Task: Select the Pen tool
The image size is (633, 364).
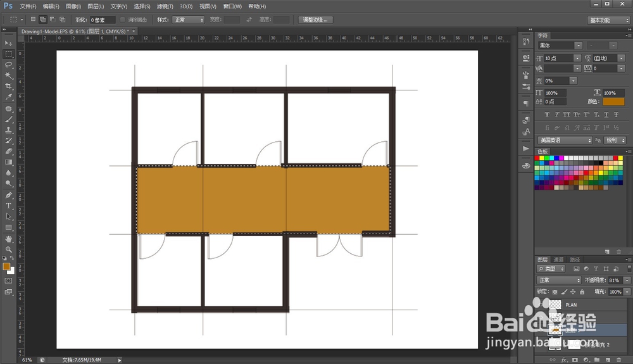Action: [x=8, y=195]
